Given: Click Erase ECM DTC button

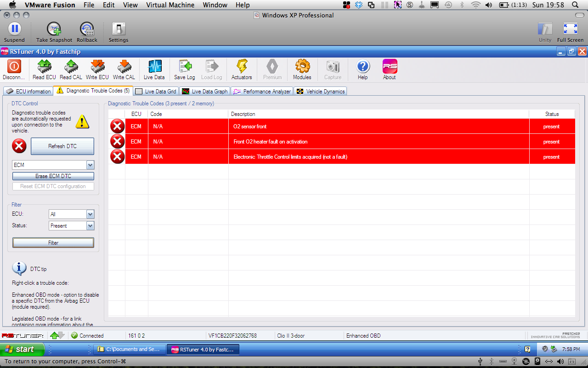Looking at the screenshot, I should [53, 176].
